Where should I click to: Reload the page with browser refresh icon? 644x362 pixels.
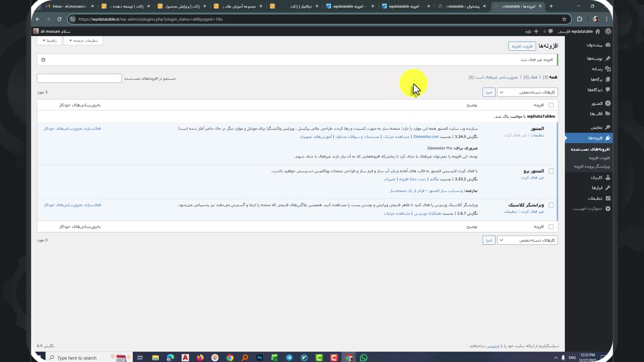[59, 19]
